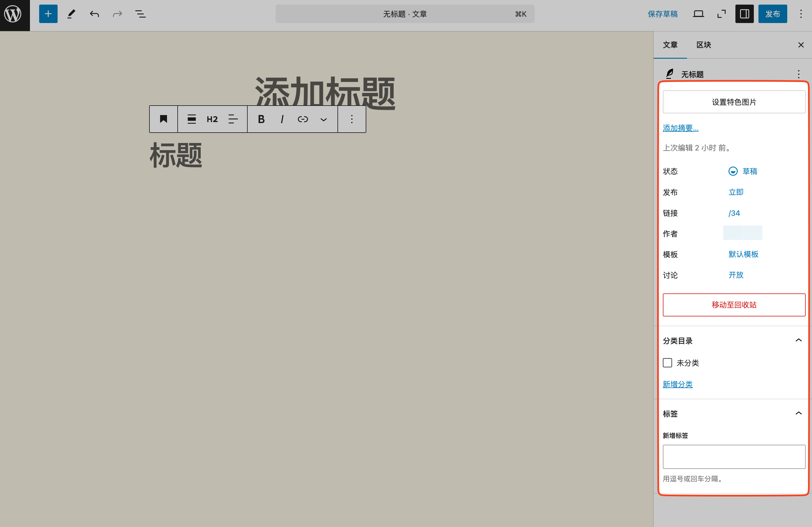Switch to the 区块 tab
This screenshot has width=812, height=527.
pyautogui.click(x=703, y=45)
